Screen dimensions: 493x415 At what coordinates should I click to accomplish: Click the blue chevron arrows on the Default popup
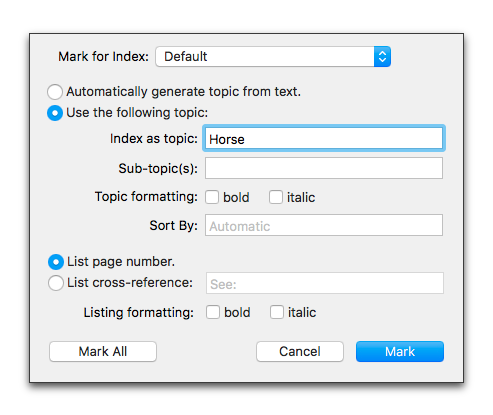click(x=382, y=56)
